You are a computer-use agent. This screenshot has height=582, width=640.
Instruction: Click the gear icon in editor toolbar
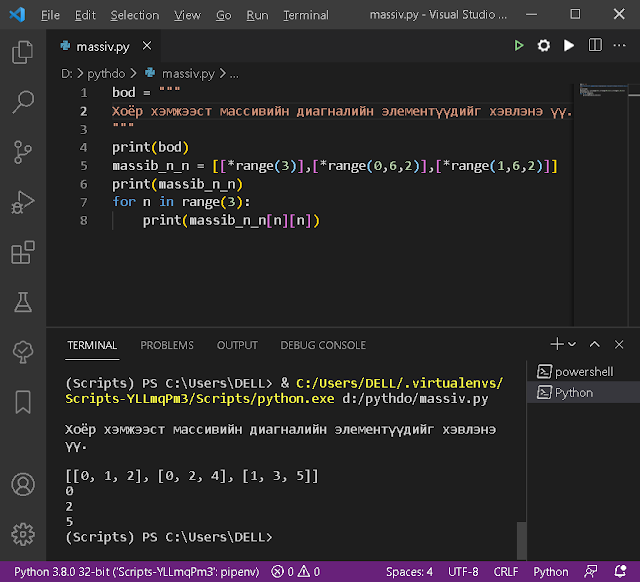(x=544, y=45)
